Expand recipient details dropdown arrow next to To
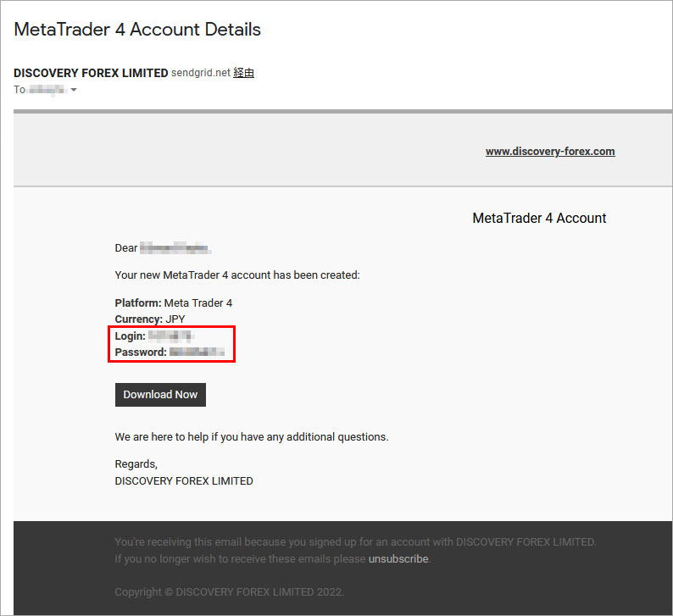The image size is (673, 616). [x=74, y=90]
